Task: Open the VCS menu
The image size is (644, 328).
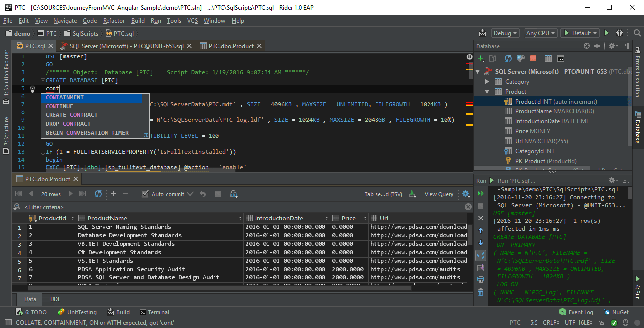Action: point(192,21)
